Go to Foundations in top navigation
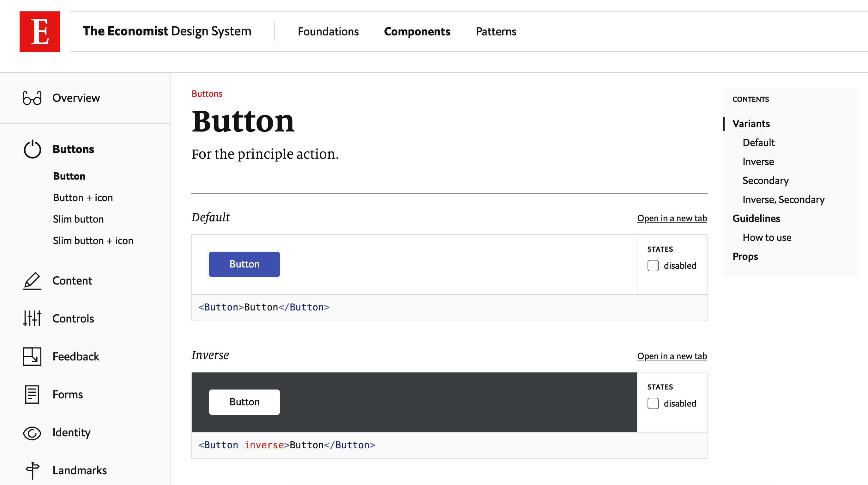 pos(328,31)
